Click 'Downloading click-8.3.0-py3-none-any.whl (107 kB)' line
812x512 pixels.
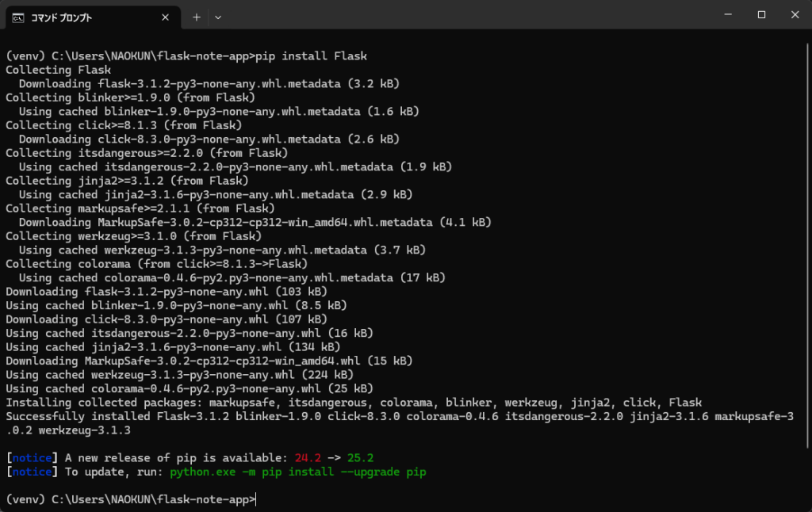(x=167, y=319)
